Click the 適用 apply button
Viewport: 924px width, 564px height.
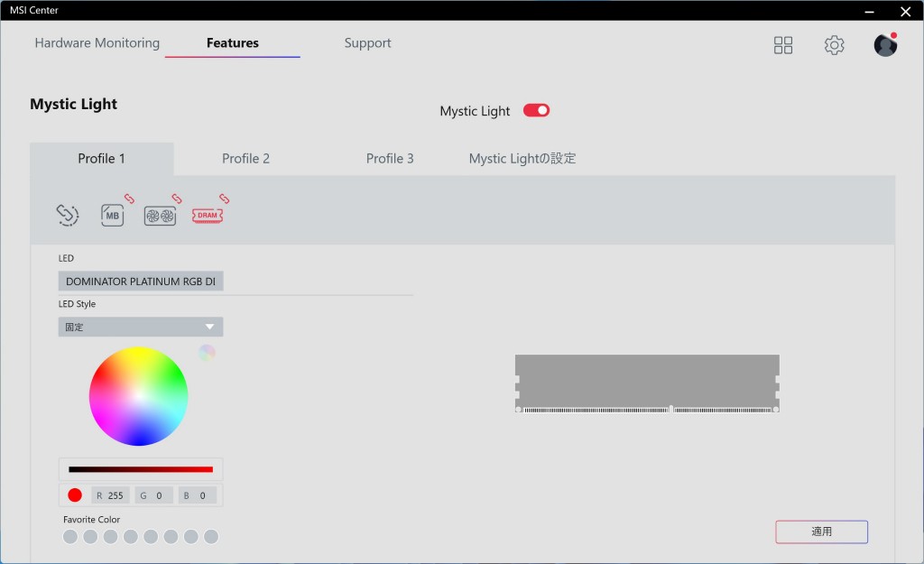pyautogui.click(x=821, y=532)
